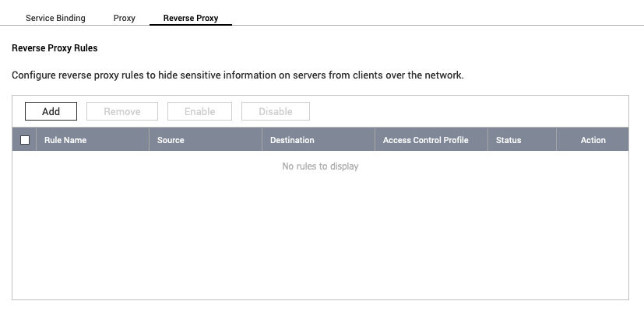
Task: Click the Destination column header
Action: (292, 140)
